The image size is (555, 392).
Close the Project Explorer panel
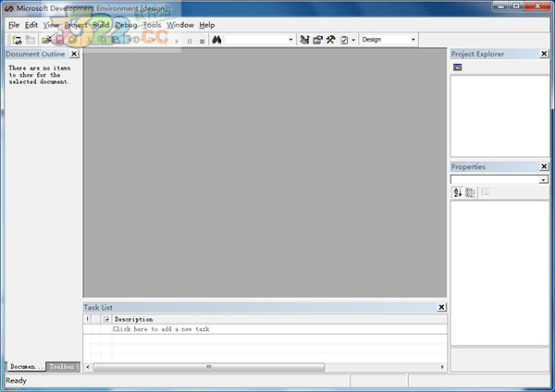[x=544, y=54]
